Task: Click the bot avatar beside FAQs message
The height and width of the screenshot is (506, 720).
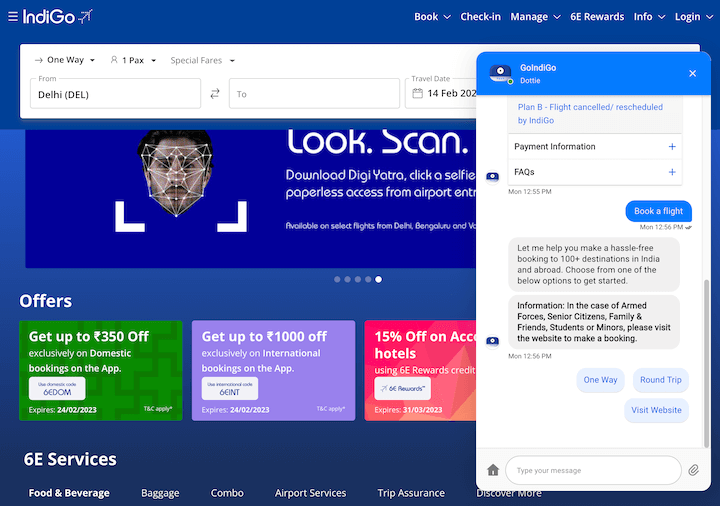Action: (x=493, y=176)
